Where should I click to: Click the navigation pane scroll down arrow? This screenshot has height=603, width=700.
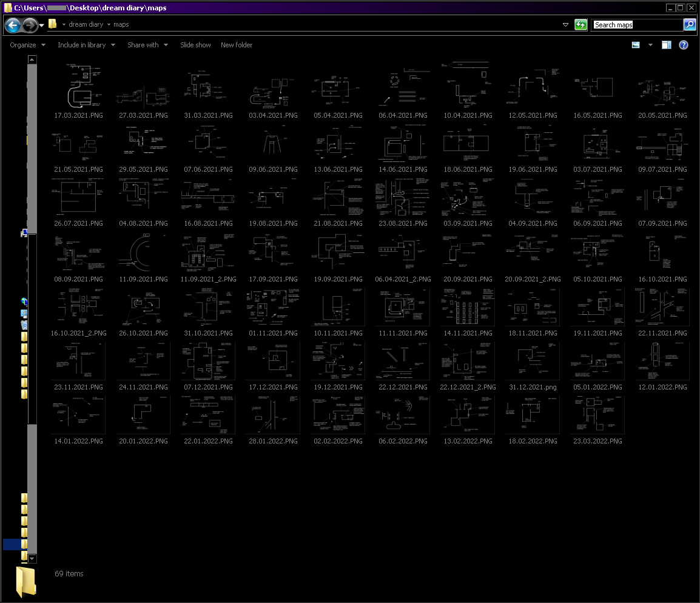coord(32,558)
